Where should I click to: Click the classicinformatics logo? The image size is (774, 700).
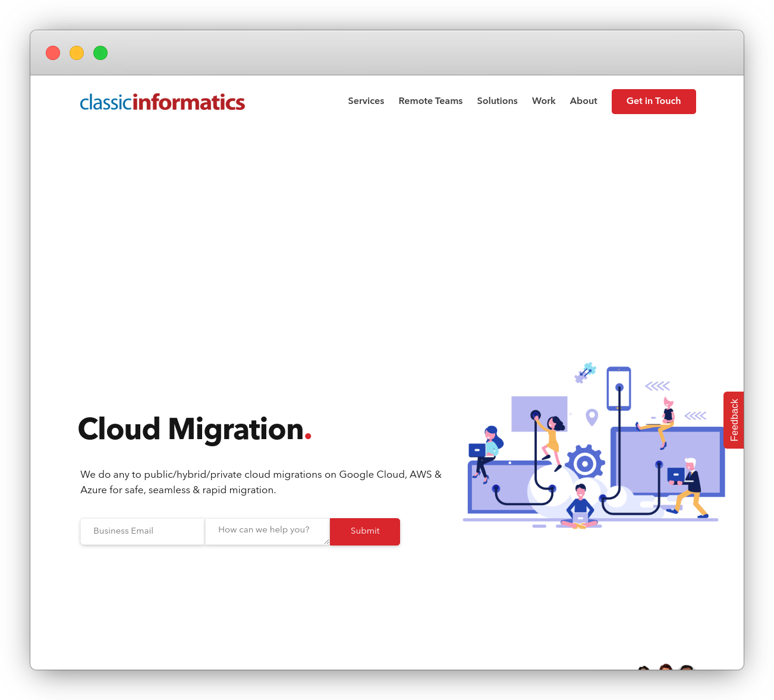[162, 102]
